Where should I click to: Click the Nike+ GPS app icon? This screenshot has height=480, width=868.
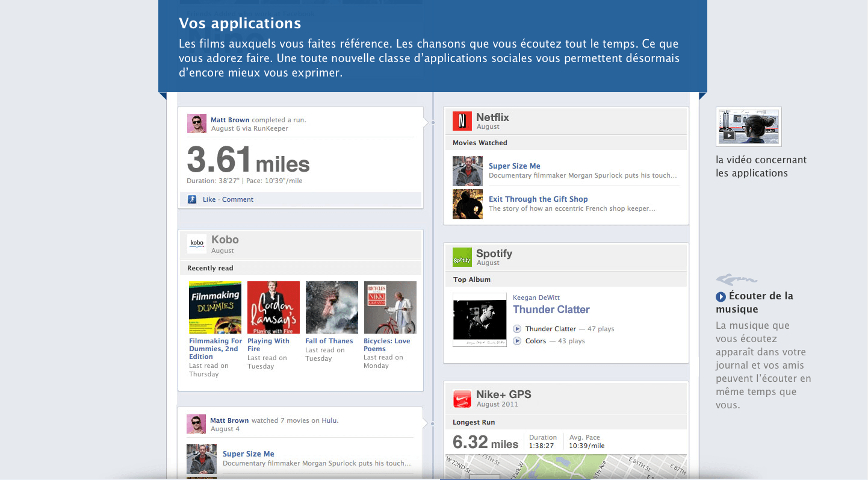point(462,399)
